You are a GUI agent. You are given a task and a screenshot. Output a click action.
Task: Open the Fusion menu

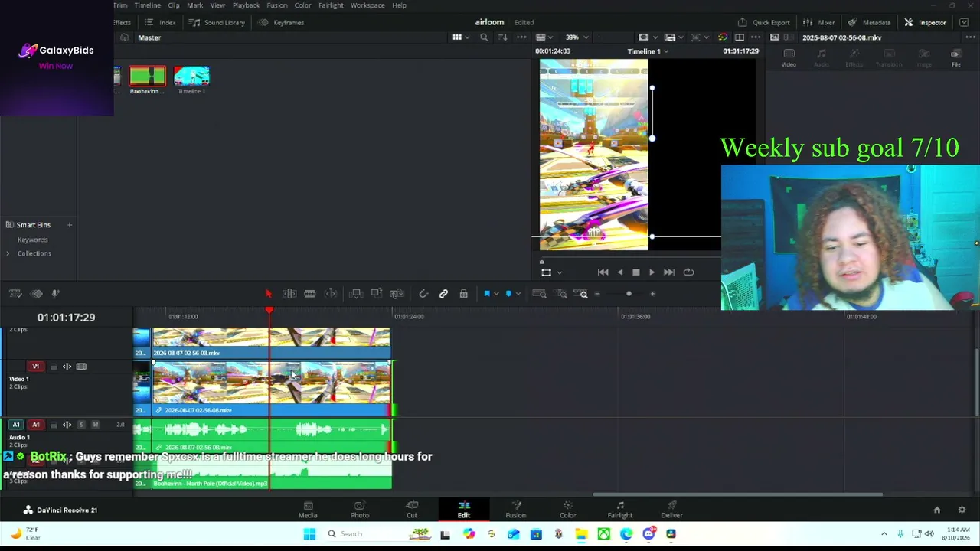click(277, 5)
